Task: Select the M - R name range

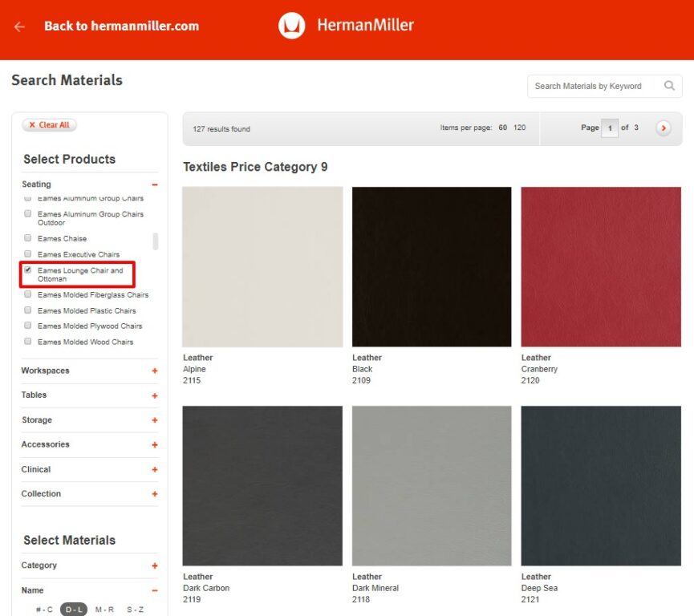Action: [x=104, y=610]
